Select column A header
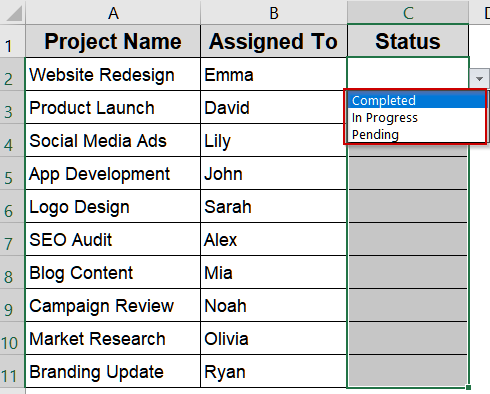This screenshot has height=394, width=490. point(113,13)
